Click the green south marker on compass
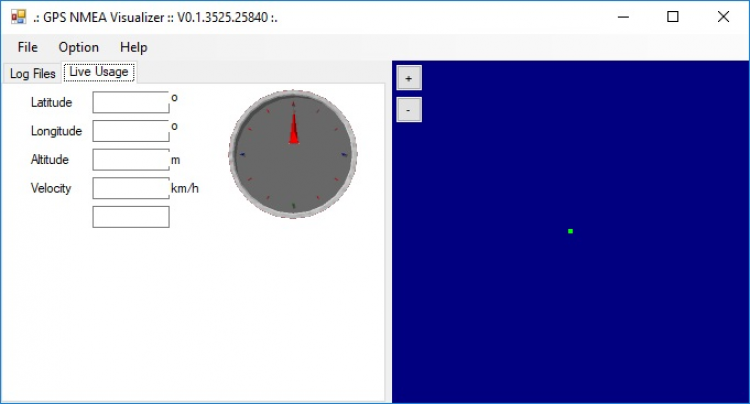The width and height of the screenshot is (750, 404). coord(293,206)
